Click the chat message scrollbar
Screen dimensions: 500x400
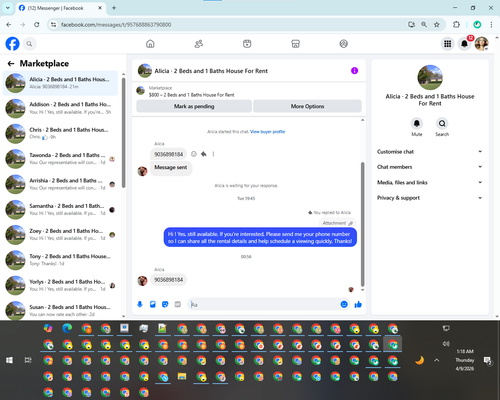tap(363, 224)
